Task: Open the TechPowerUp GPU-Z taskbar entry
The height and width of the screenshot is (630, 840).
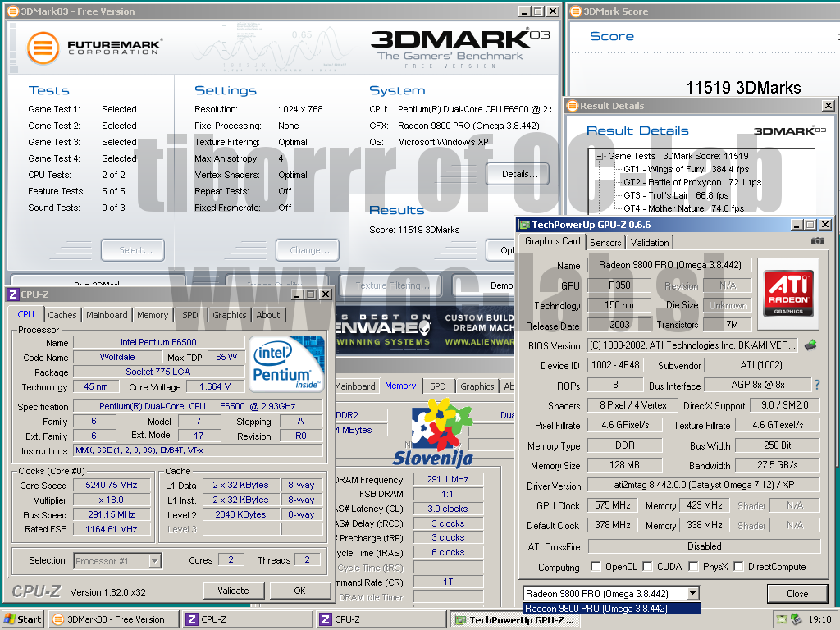Action: point(515,619)
